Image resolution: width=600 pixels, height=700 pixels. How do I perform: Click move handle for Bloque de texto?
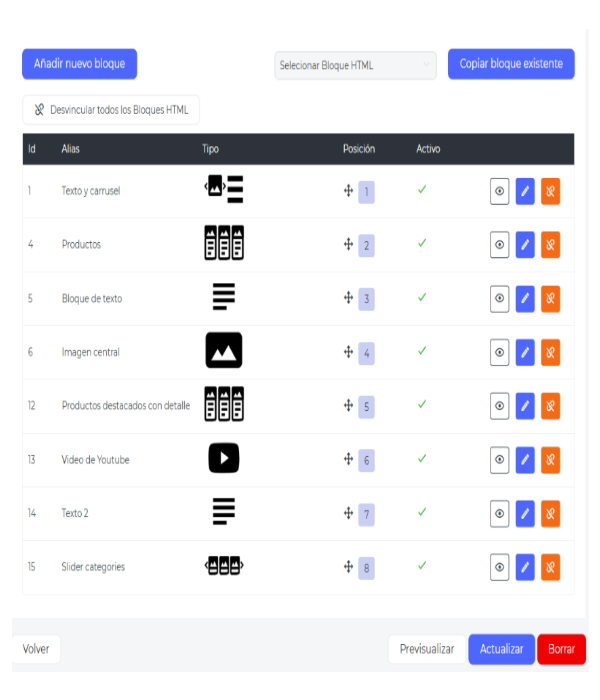click(348, 298)
